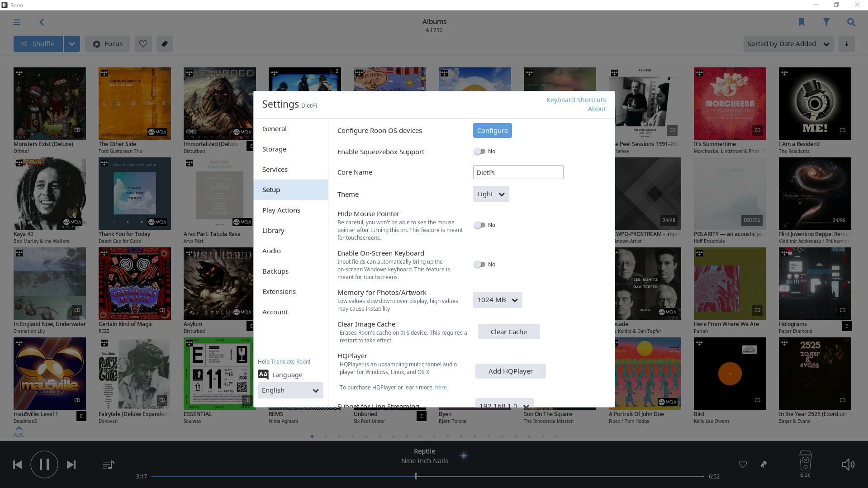Open the Backups settings tab
Viewport: 868px width, 488px height.
pos(290,271)
